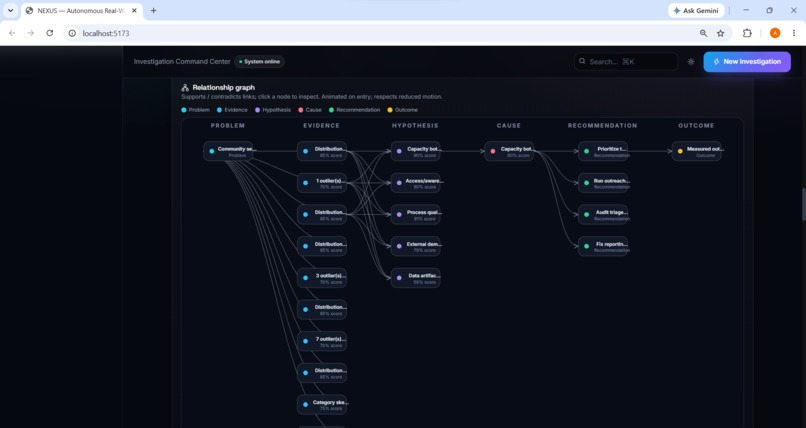
Task: Open the Chrome three-dot menu
Action: (x=794, y=33)
